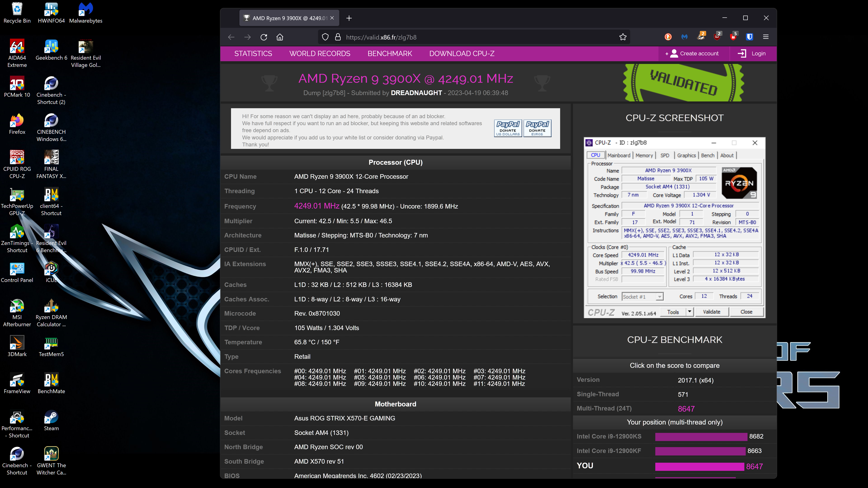Launch ZenTimings shortcut
This screenshot has width=868, height=488.
pos(17,239)
